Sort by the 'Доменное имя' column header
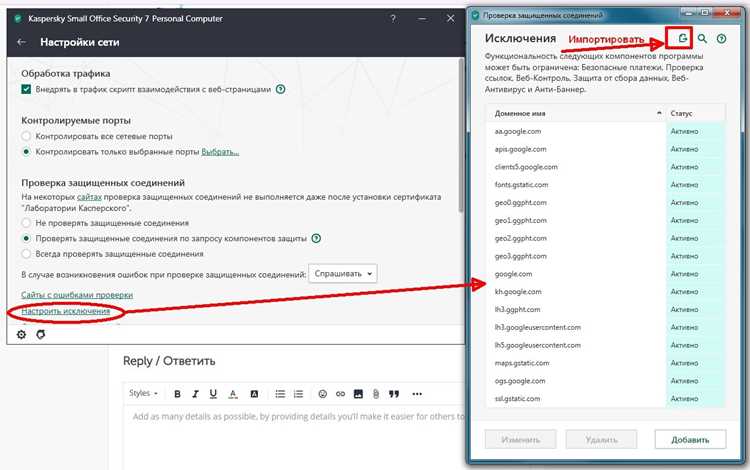This screenshot has height=470, width=750. tap(576, 113)
